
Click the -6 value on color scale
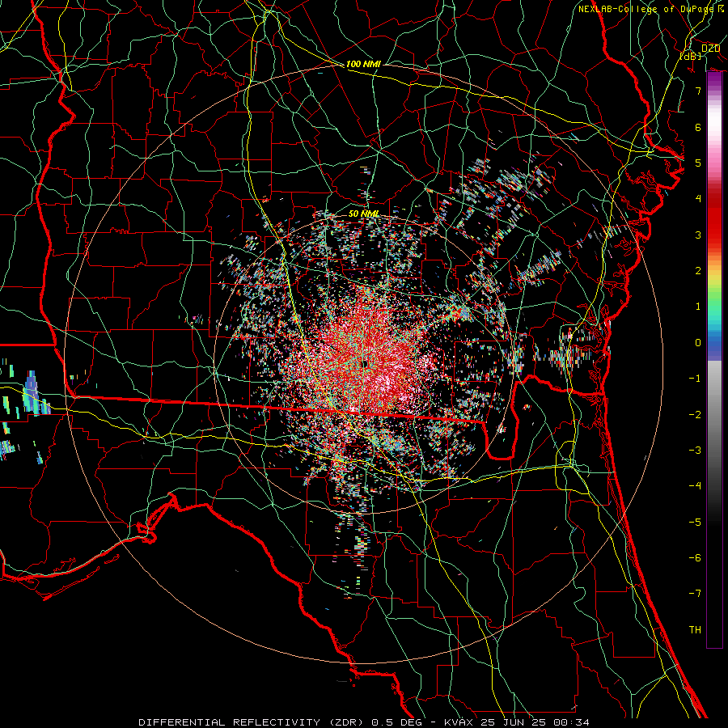click(695, 558)
